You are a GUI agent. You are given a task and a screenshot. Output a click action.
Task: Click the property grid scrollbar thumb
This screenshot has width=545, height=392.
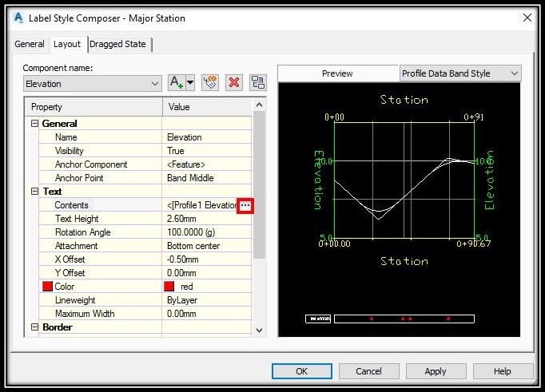[259, 184]
